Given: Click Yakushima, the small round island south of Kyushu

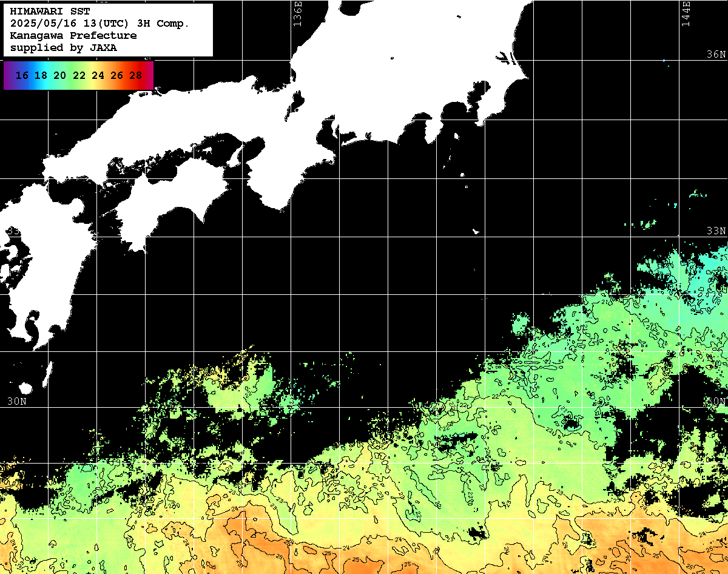Looking at the screenshot, I should point(25,388).
